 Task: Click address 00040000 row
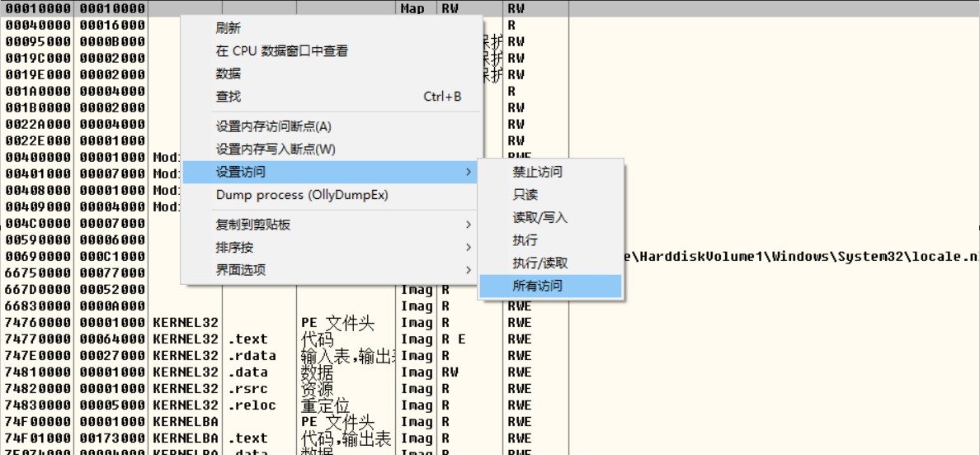pos(38,25)
